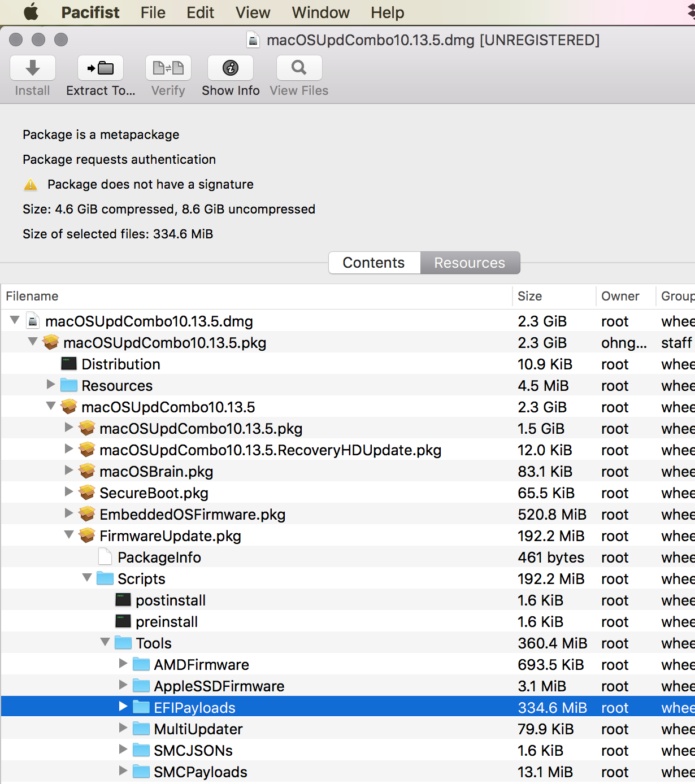The width and height of the screenshot is (695, 784).
Task: Click the 'ohng...' owner cell
Action: pos(624,343)
